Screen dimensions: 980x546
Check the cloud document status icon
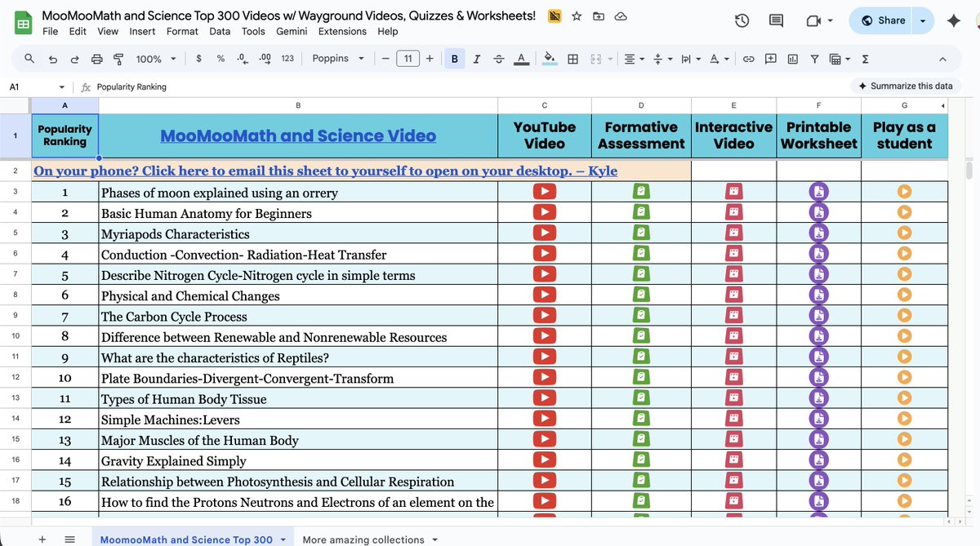pos(621,16)
